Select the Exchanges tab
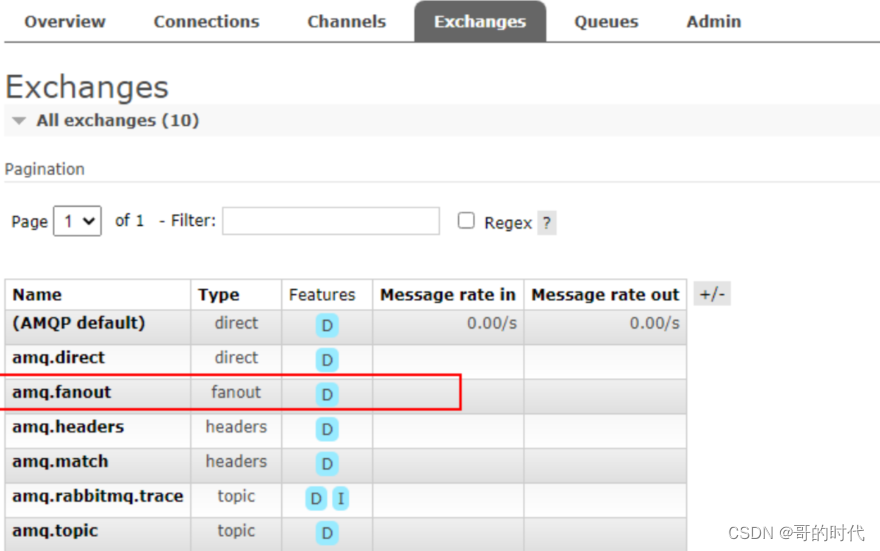The height and width of the screenshot is (551, 880). [x=480, y=21]
